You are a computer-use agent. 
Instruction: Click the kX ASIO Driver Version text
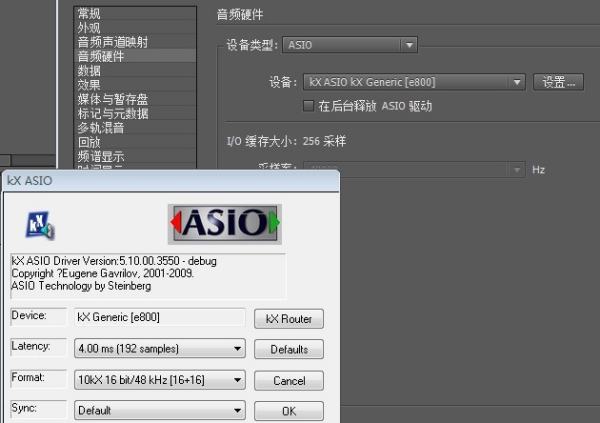(x=114, y=261)
